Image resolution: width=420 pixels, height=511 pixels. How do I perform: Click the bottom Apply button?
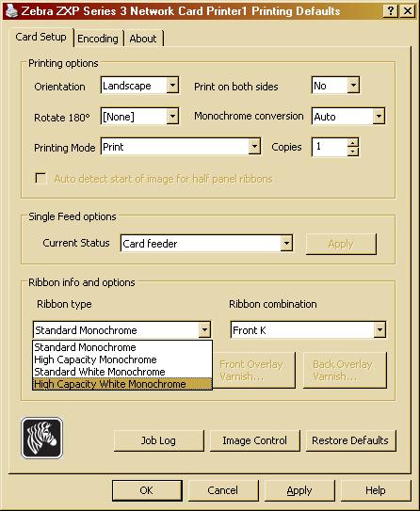click(299, 490)
